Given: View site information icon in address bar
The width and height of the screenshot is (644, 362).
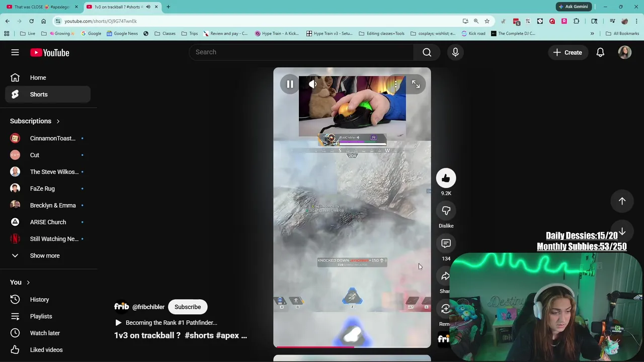Looking at the screenshot, I should (x=58, y=21).
